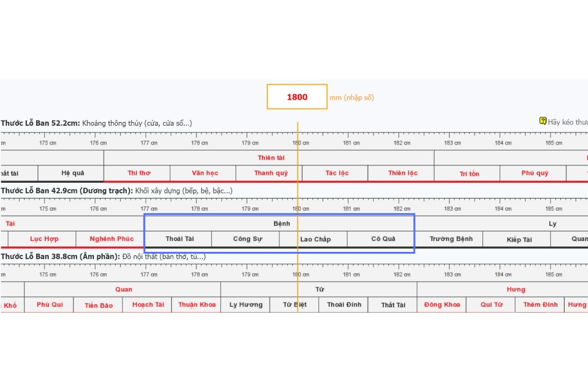Click the 'Nghênh Phúc' cell
This screenshot has width=588, height=392.
pyautogui.click(x=110, y=239)
